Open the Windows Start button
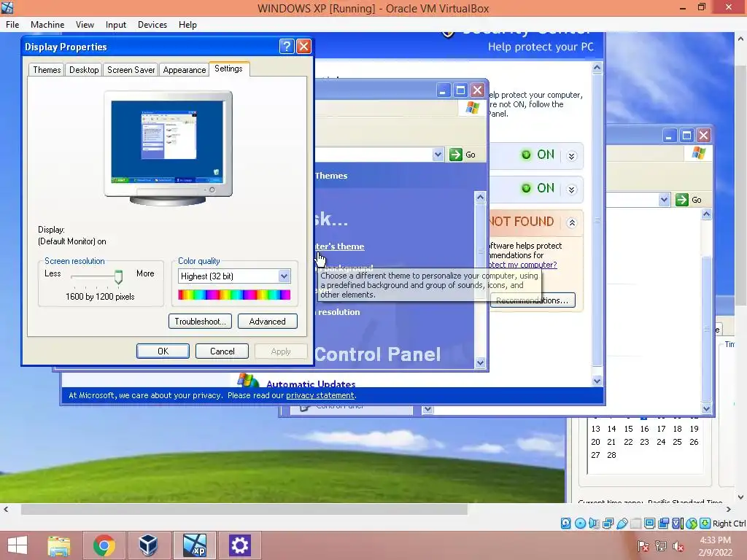 18,545
